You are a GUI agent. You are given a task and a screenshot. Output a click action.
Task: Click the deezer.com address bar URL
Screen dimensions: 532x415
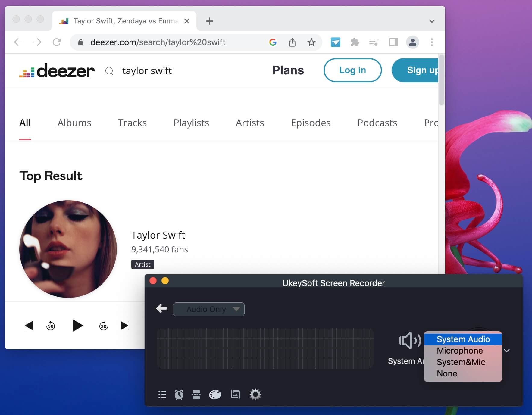point(158,42)
